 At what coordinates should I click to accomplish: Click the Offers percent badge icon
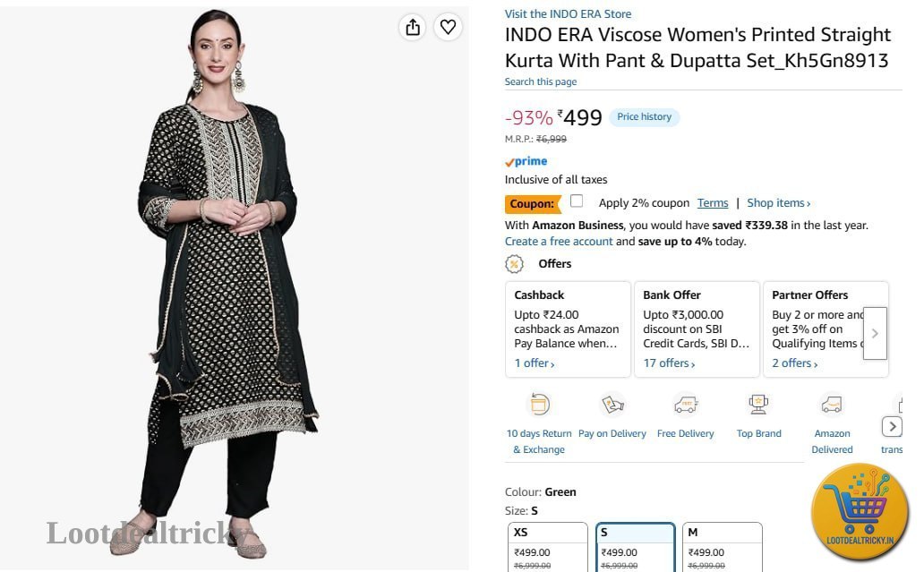(515, 264)
